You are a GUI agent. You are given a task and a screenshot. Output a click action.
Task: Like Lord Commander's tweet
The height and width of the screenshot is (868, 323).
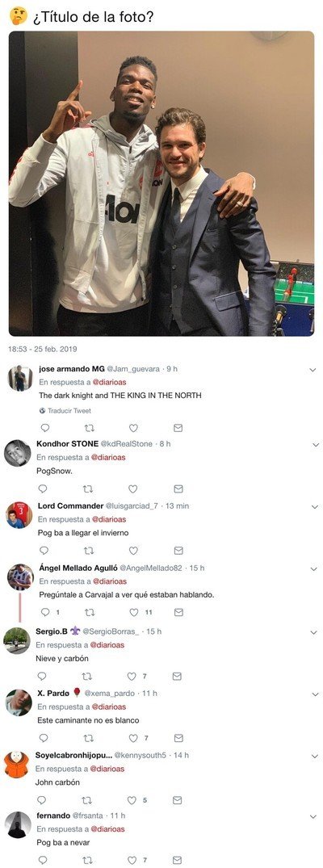(x=133, y=550)
